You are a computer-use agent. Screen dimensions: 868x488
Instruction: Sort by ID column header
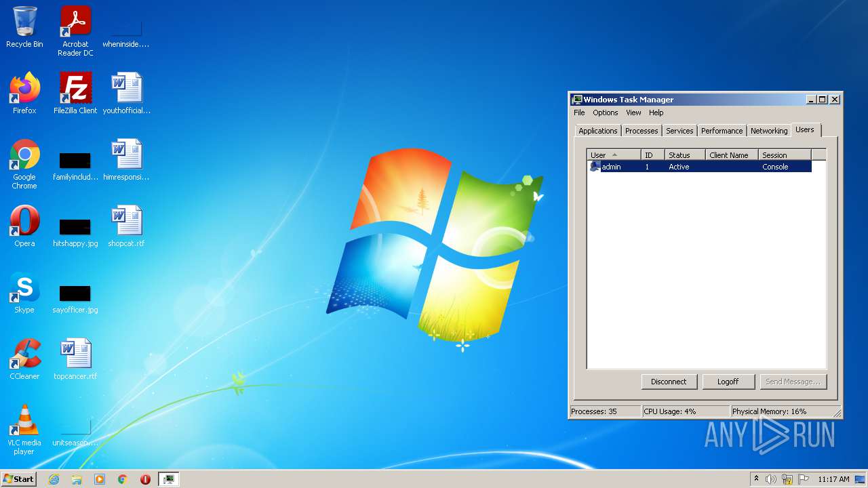(x=652, y=155)
